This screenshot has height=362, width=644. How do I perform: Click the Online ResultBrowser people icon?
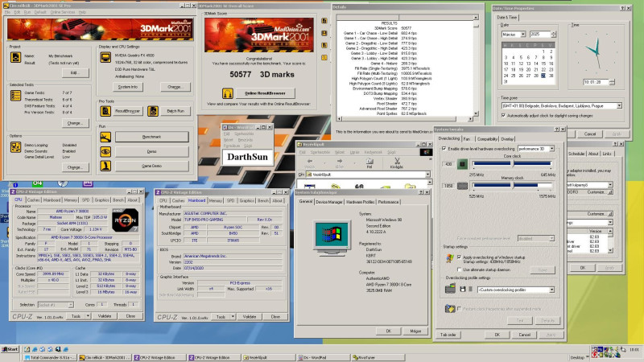tap(228, 93)
